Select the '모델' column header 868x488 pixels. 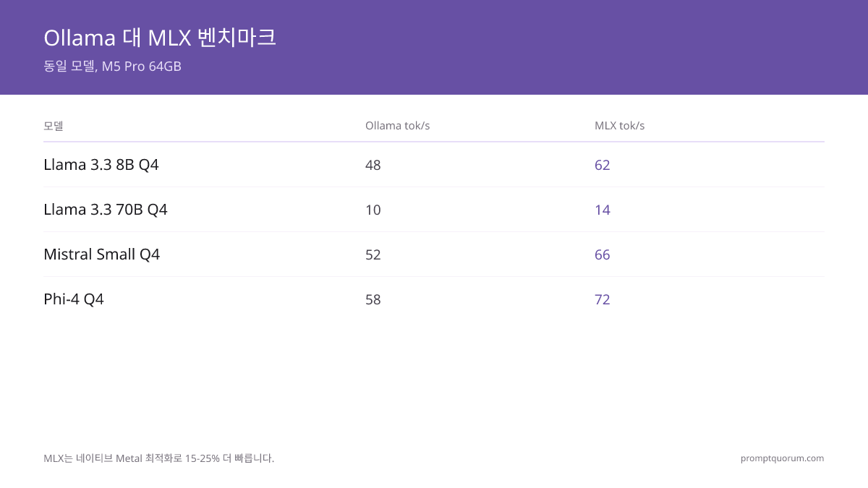[x=54, y=126]
